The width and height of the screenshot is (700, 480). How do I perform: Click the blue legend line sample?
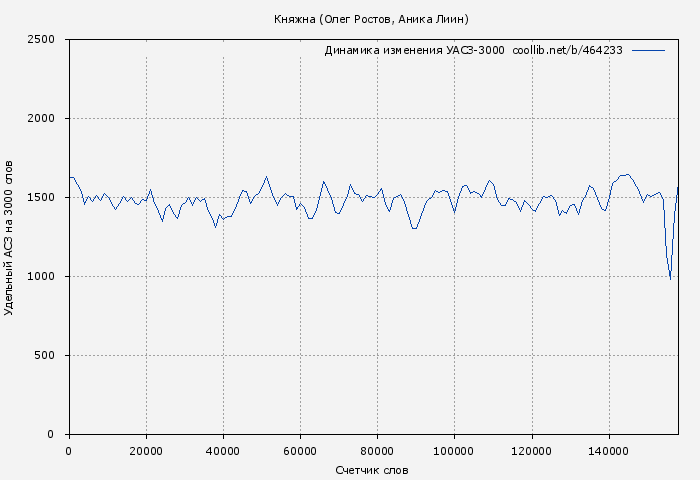[648, 50]
